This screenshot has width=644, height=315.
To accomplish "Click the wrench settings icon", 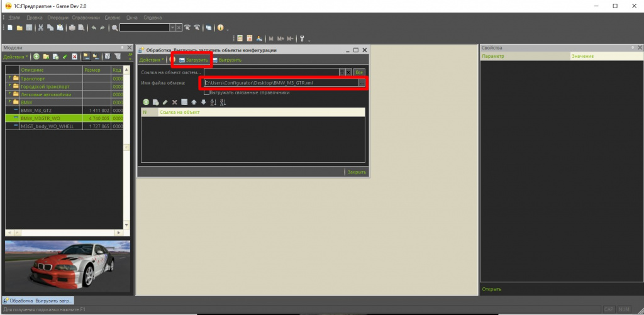I will coord(302,38).
